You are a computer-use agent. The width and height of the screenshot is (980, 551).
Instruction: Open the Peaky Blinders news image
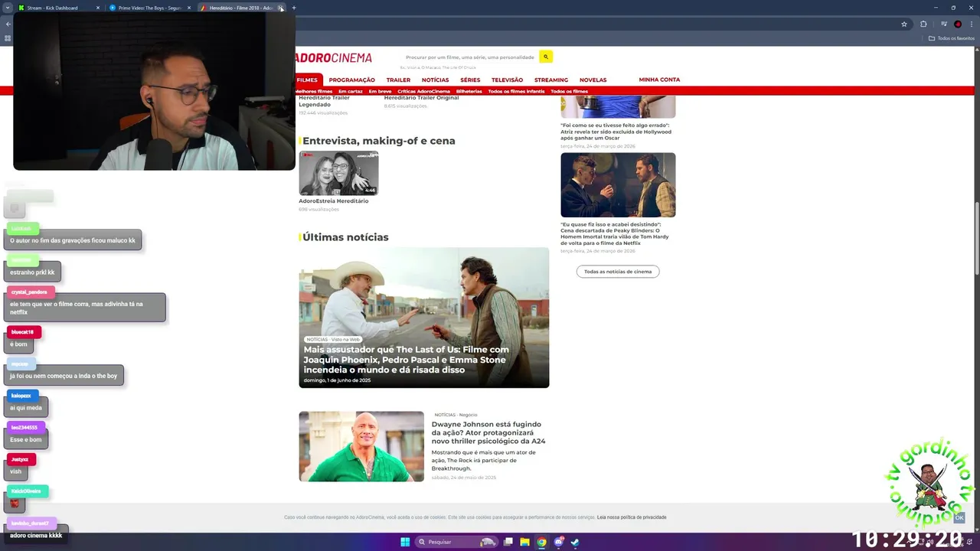coord(618,184)
